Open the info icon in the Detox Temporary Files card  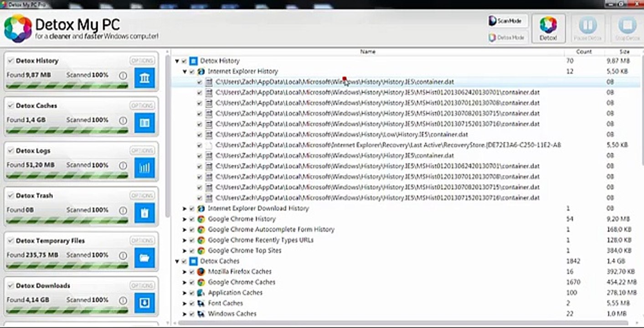coord(123,255)
